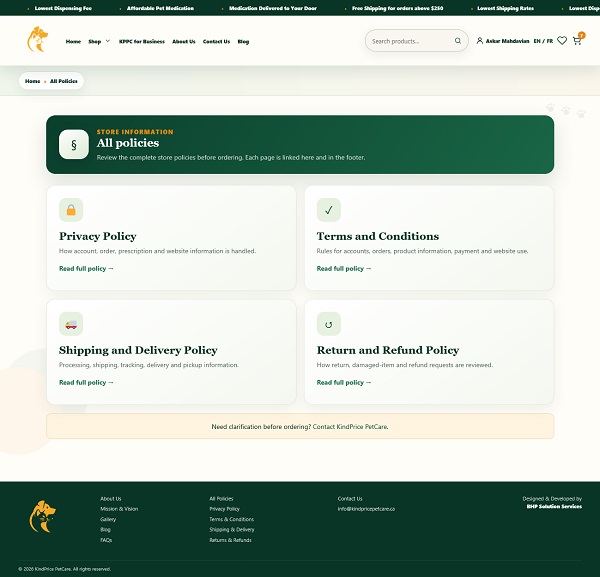The width and height of the screenshot is (600, 577).
Task: Click the magnifier search icon
Action: pyautogui.click(x=458, y=41)
